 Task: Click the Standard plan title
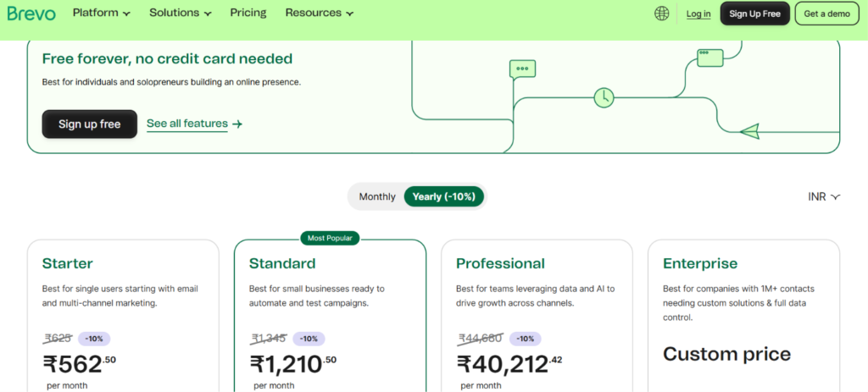[x=282, y=263]
